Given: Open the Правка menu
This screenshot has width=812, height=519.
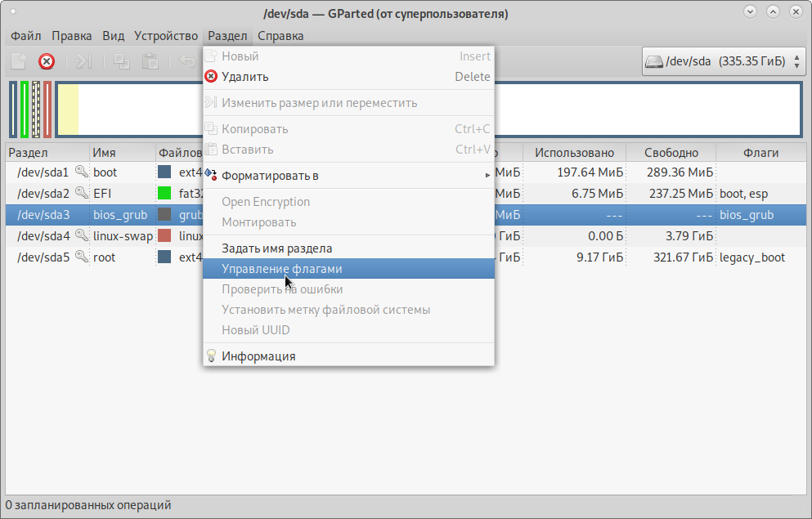Looking at the screenshot, I should [x=71, y=36].
